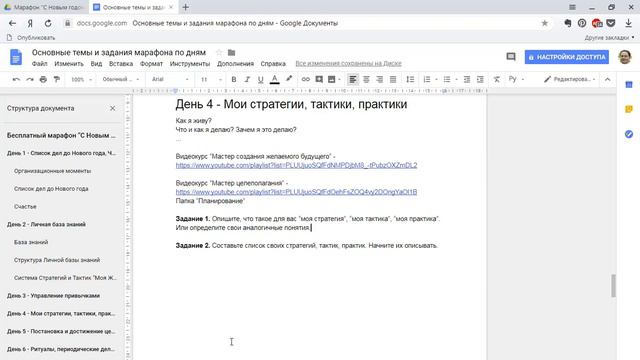Open the Вставка menu
Image resolution: width=640 pixels, height=360 pixels.
point(121,64)
